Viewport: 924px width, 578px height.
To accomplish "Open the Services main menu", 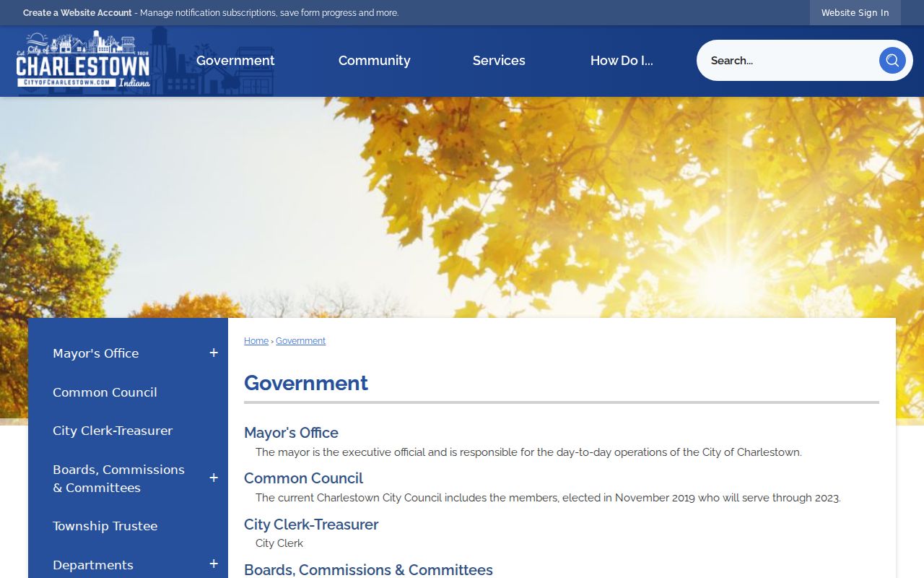I will pos(499,61).
